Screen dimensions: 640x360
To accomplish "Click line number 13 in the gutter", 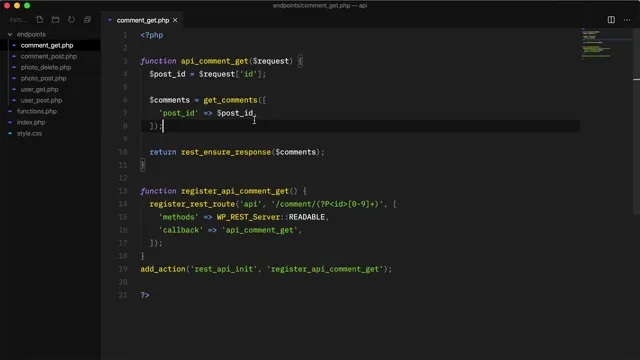I will coord(123,191).
